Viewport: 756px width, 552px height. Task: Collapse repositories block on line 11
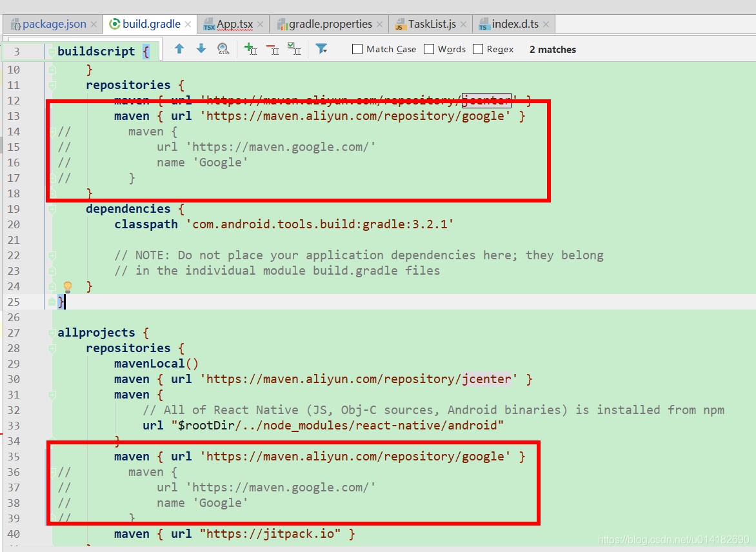[52, 85]
